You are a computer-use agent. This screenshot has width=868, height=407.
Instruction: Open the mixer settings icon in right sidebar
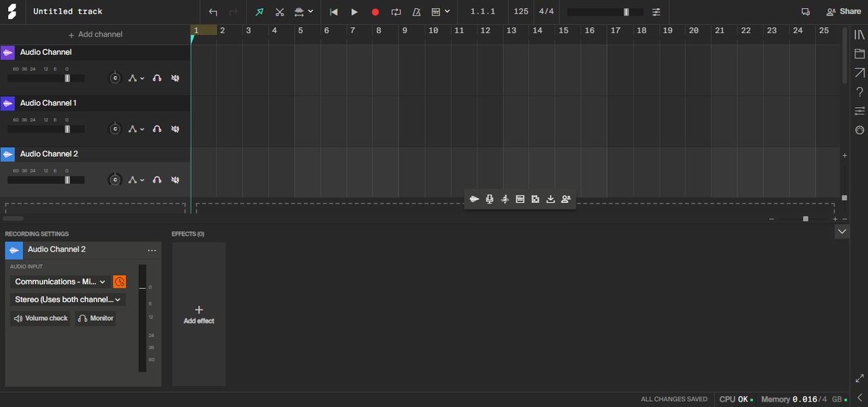pos(859,111)
